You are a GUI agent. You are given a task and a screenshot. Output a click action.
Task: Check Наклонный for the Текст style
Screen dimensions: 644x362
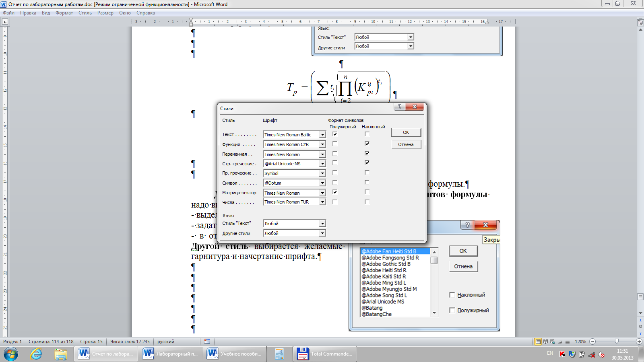367,134
